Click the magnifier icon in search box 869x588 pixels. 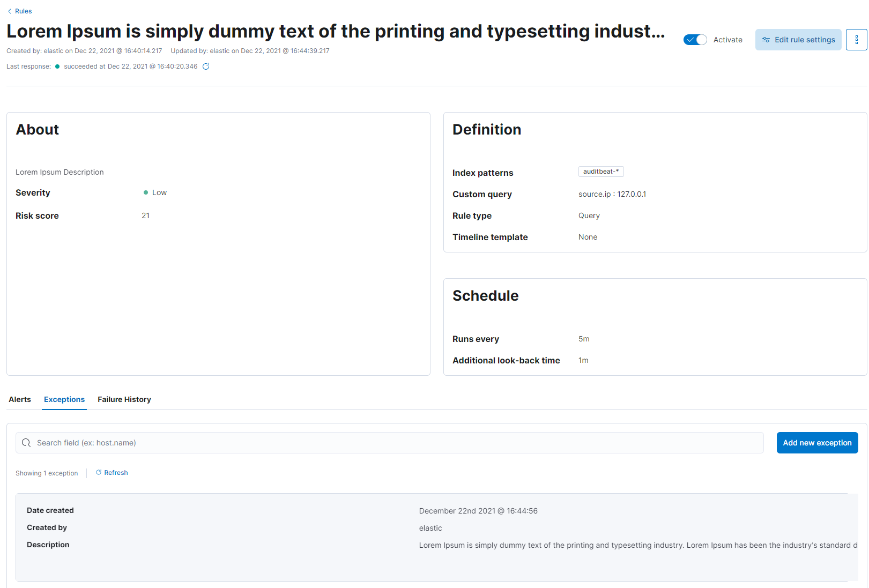tap(26, 443)
